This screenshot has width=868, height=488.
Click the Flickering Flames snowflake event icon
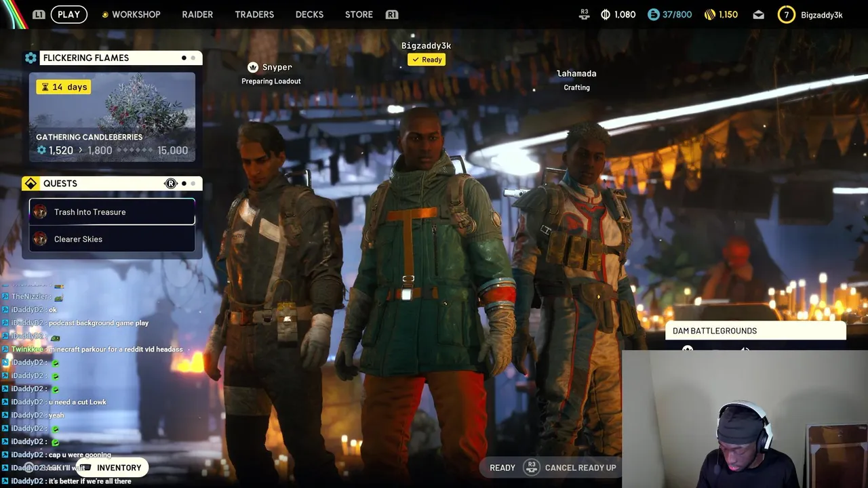31,58
